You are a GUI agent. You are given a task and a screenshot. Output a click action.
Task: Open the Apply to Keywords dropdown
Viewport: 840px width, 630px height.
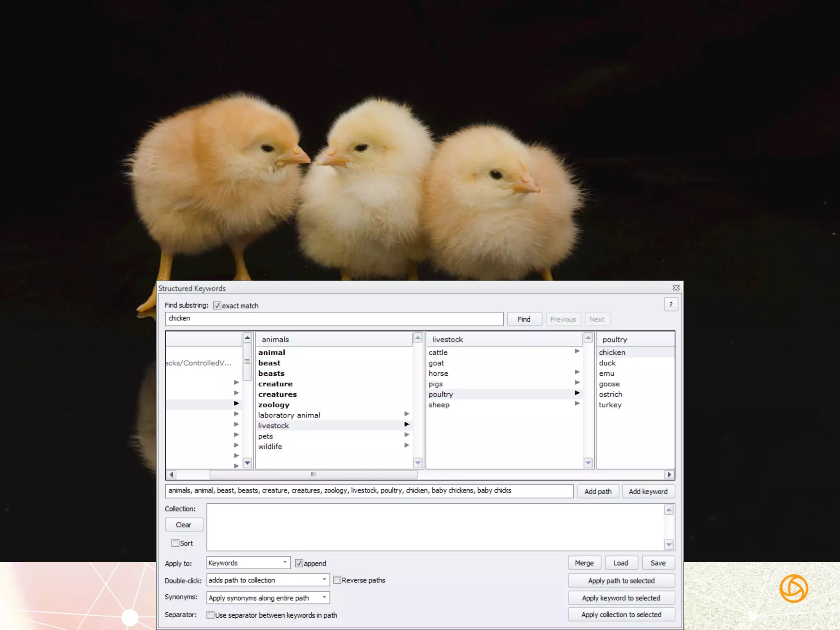pyautogui.click(x=248, y=563)
